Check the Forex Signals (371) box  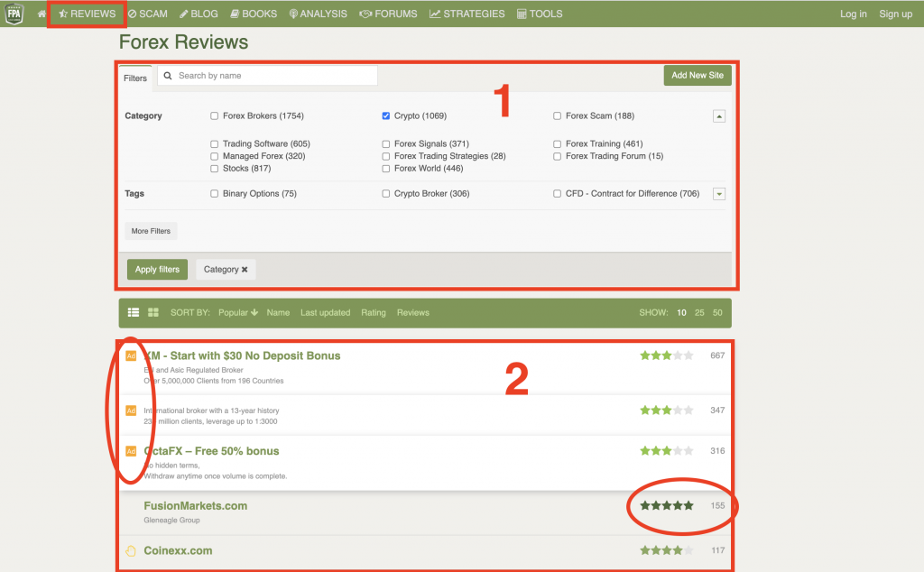click(386, 143)
